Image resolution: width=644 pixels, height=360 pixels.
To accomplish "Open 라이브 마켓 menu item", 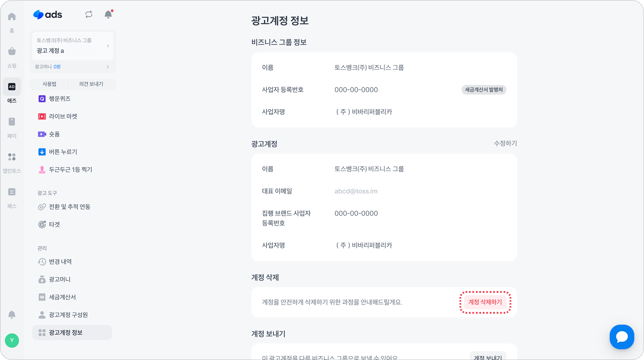I will click(x=63, y=116).
